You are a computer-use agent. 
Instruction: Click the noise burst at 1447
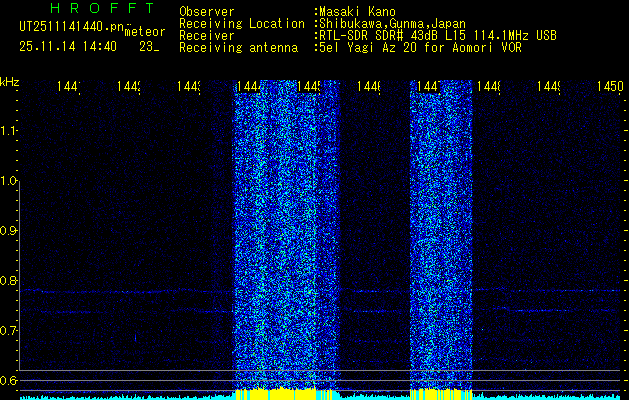click(x=441, y=235)
